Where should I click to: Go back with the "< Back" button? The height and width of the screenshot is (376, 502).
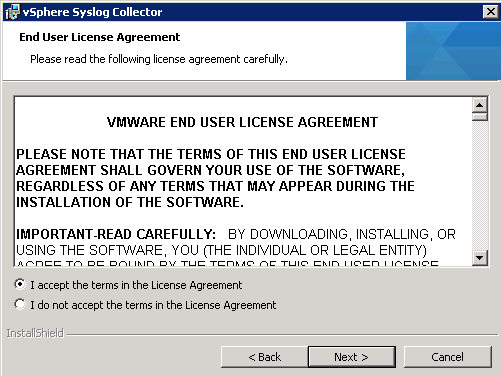click(264, 357)
